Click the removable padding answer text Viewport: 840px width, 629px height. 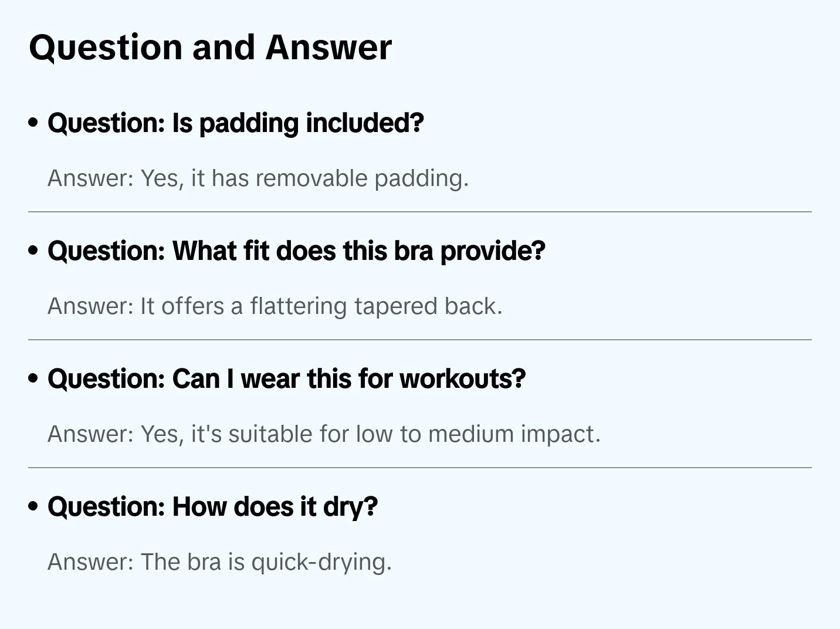tap(258, 178)
